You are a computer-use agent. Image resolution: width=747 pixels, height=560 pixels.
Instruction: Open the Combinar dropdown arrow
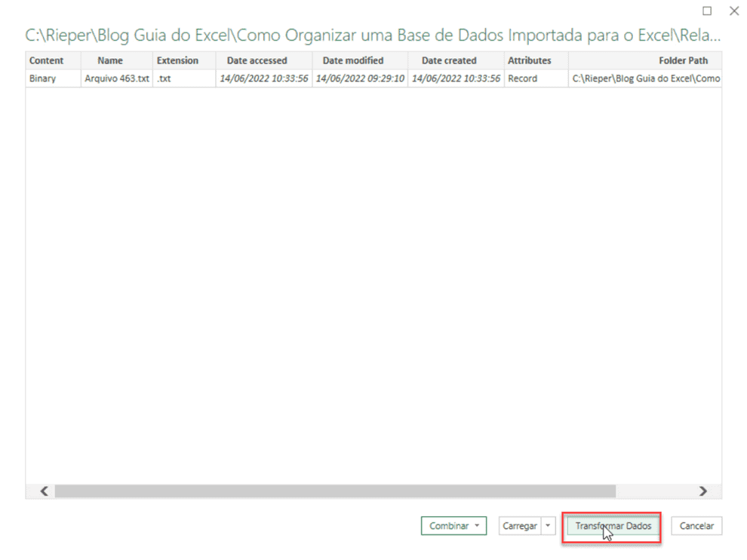tap(476, 525)
